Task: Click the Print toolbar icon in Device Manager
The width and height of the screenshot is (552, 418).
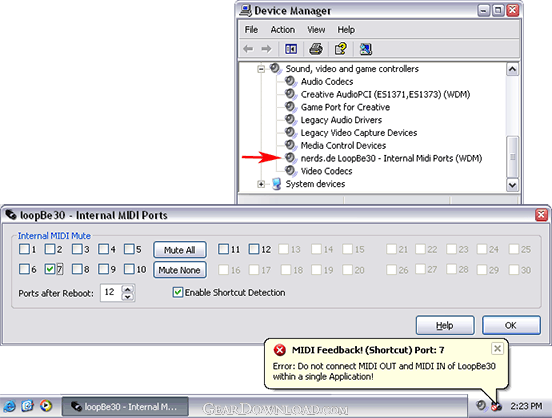Action: coord(316,49)
